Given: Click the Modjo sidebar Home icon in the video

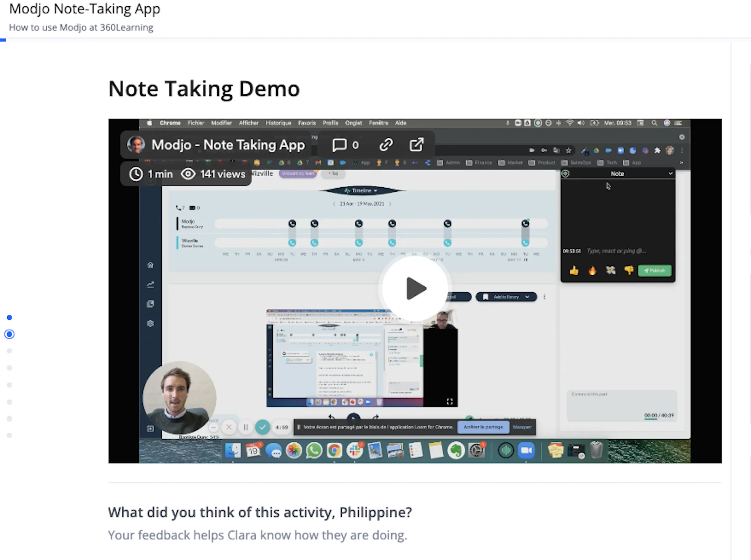Looking at the screenshot, I should pyautogui.click(x=151, y=265).
